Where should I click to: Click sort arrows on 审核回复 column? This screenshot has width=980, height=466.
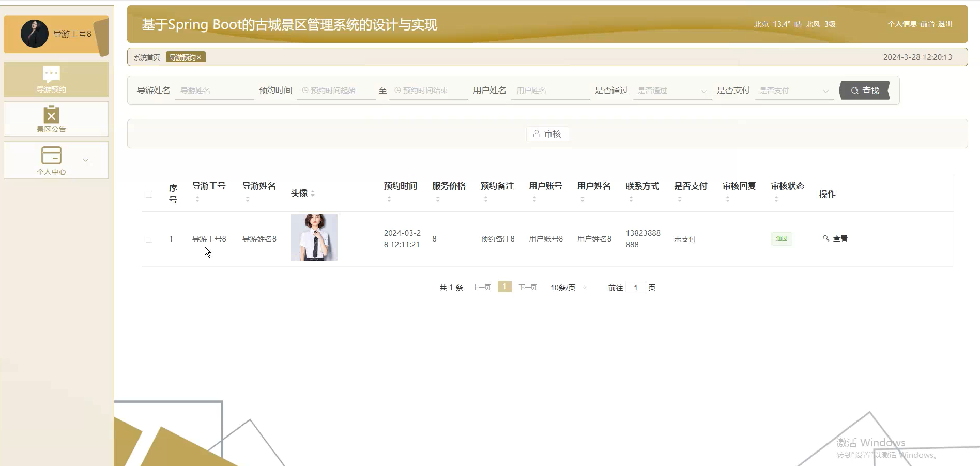(728, 199)
